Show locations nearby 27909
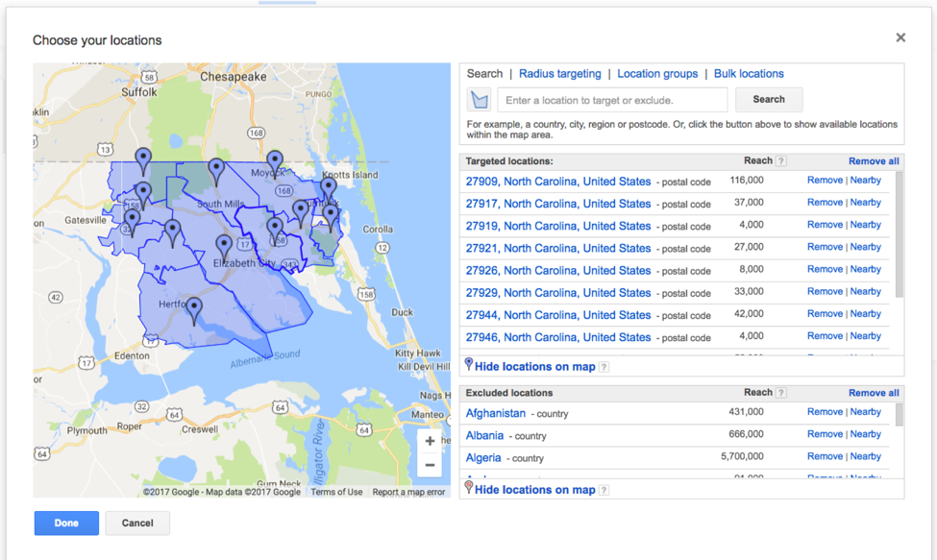Screen dimensions: 937x560 point(865,181)
